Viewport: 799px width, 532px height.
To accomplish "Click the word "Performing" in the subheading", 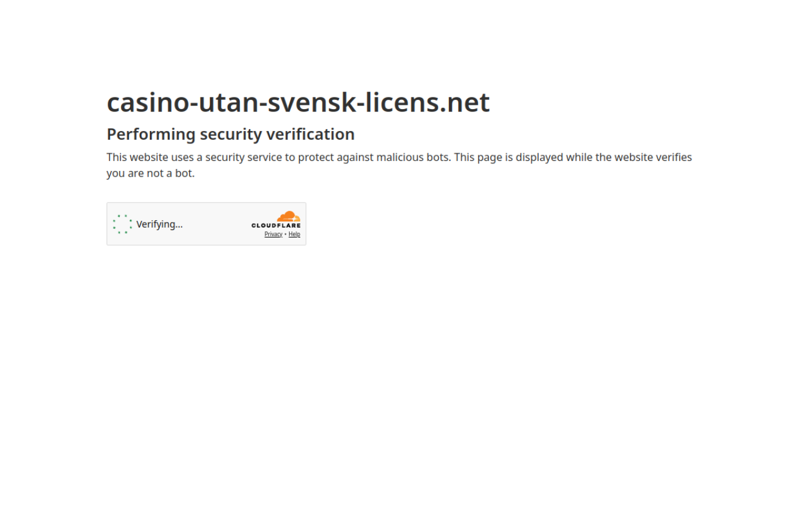I will tap(151, 134).
